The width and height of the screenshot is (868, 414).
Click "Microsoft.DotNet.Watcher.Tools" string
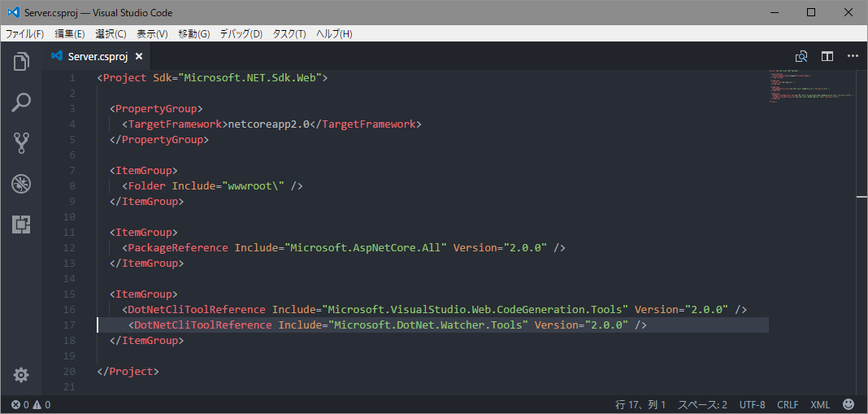click(428, 325)
